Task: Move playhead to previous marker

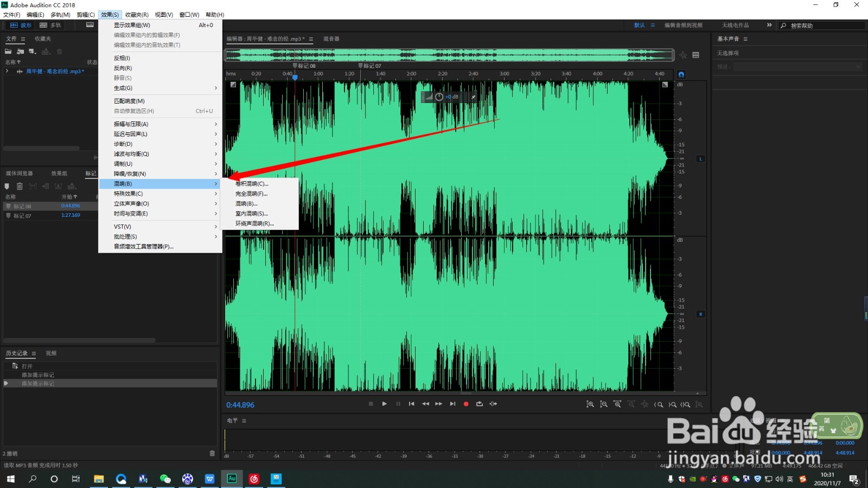Action: coord(412,404)
